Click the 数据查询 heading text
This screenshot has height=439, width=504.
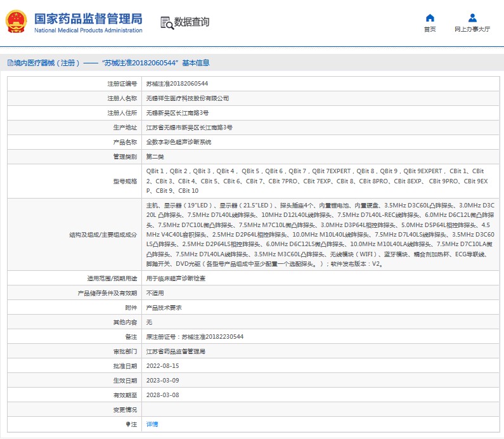191,22
